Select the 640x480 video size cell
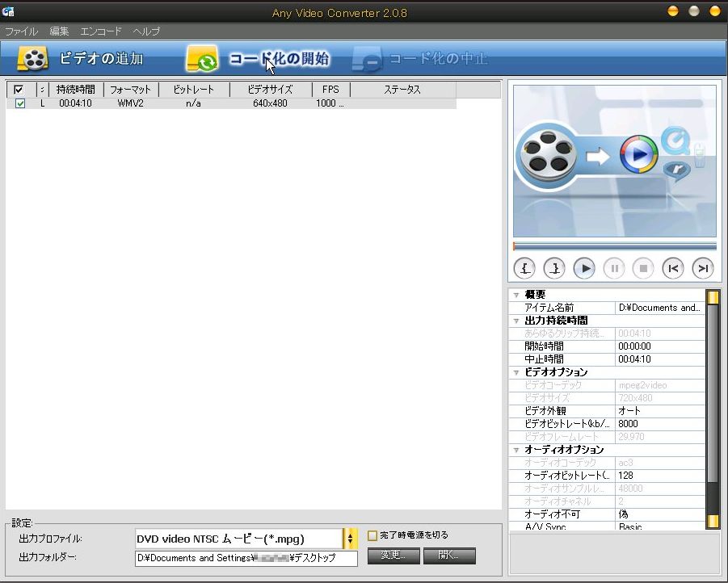The height and width of the screenshot is (583, 728). tap(270, 103)
